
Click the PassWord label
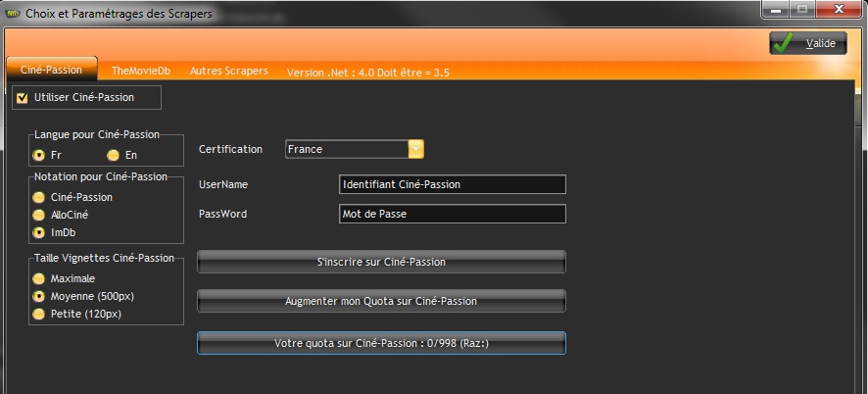[222, 214]
